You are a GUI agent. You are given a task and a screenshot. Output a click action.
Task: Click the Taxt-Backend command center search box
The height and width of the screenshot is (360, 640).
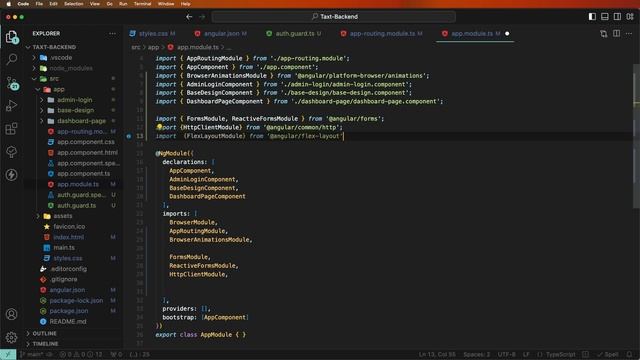pyautogui.click(x=334, y=17)
